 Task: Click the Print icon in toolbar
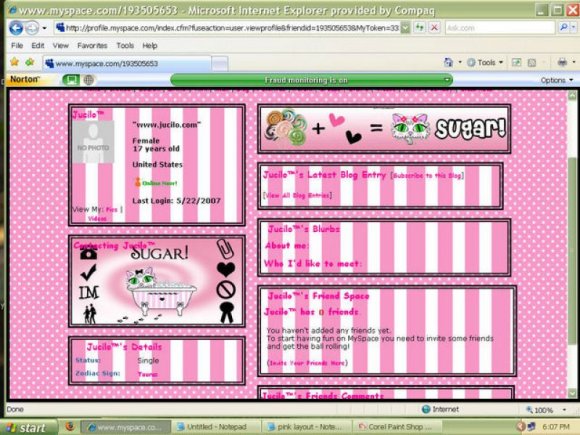(562, 63)
